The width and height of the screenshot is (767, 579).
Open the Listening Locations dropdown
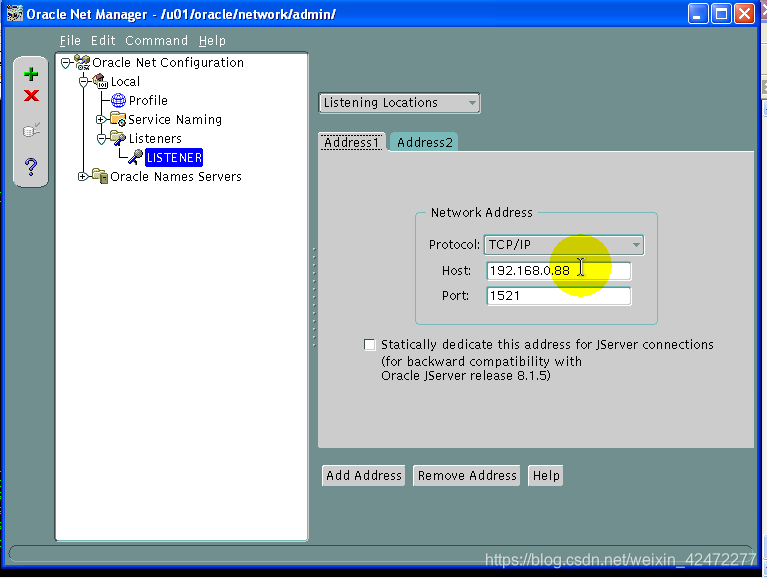399,103
